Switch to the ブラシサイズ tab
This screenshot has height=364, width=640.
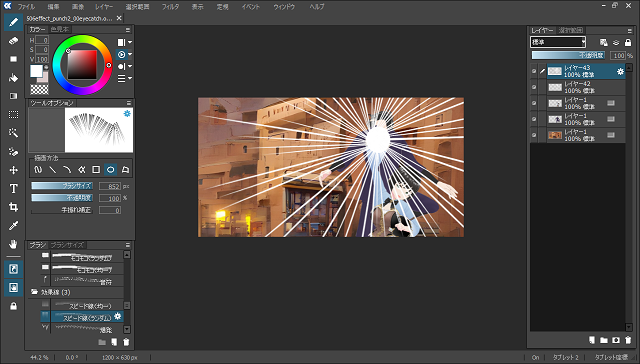point(67,245)
